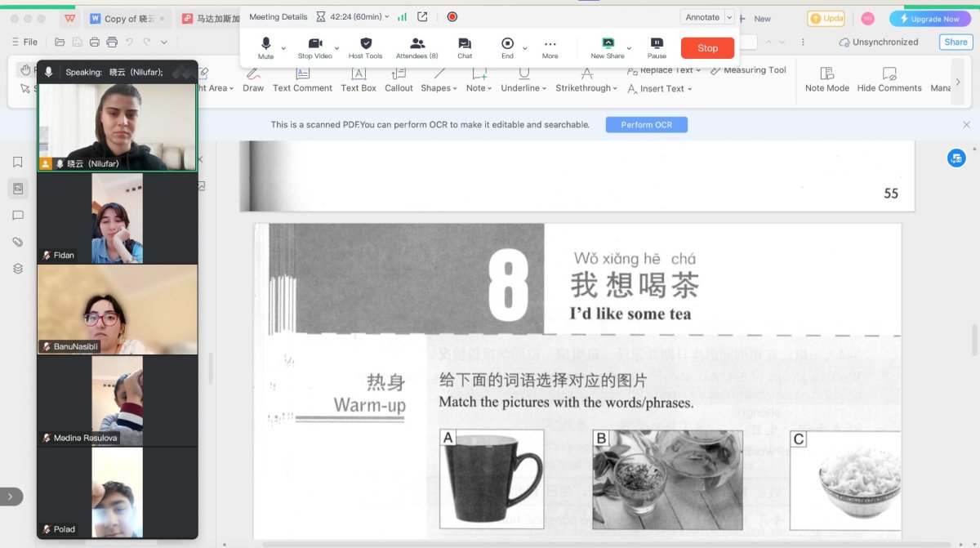Click the Annotate button
The image size is (980, 548).
pyautogui.click(x=702, y=17)
